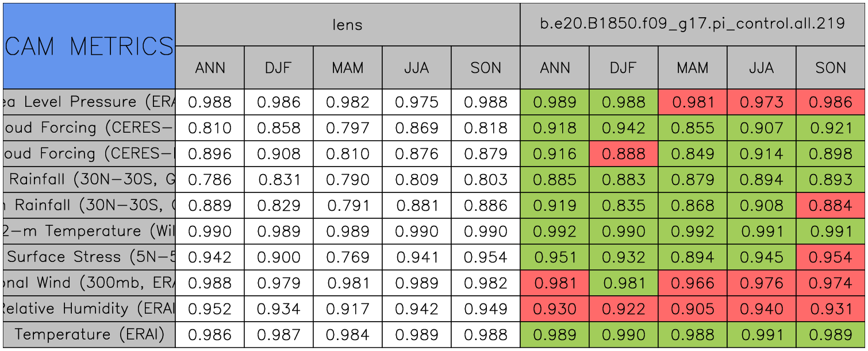
Task: Click the b.e20.B1850 pi_control case header
Action: click(692, 24)
